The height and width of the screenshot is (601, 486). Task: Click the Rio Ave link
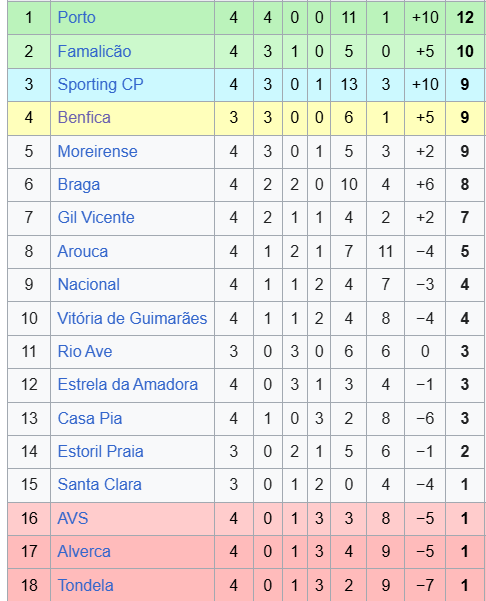click(85, 351)
